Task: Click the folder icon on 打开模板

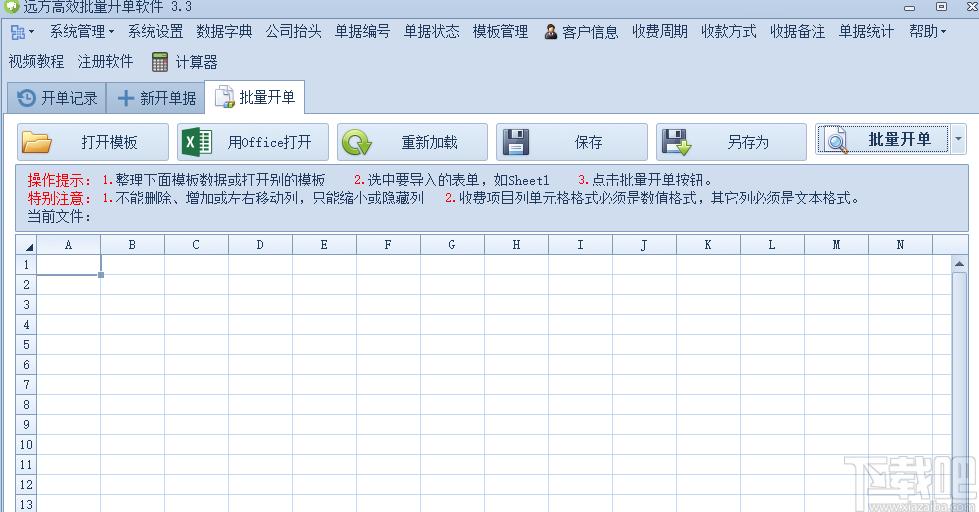Action: (x=36, y=142)
